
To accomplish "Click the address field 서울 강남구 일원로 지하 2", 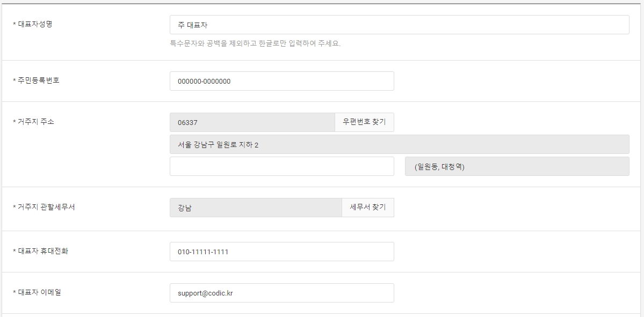I will coord(399,144).
